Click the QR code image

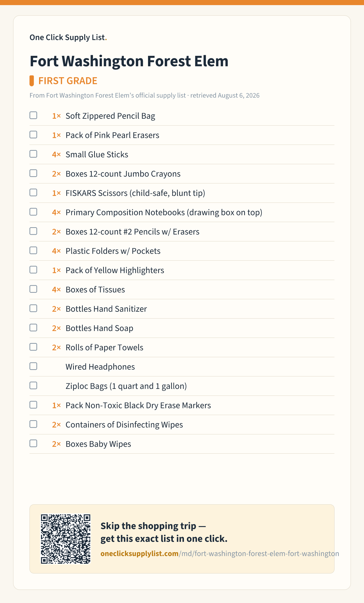[66, 539]
